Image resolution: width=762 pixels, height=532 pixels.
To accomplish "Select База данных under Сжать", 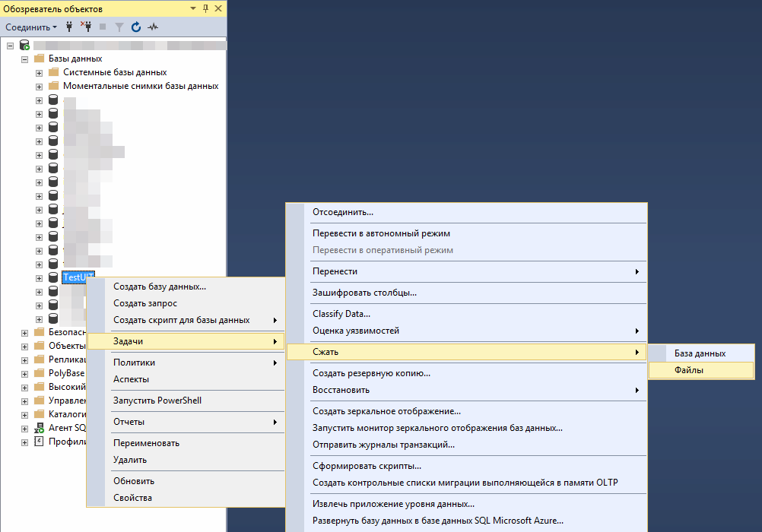I will click(x=700, y=353).
